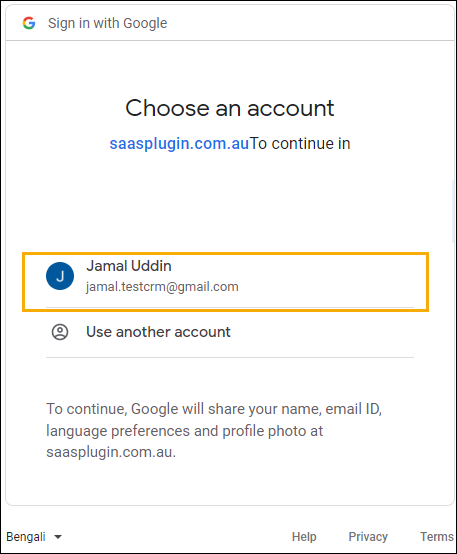Open the Privacy link
This screenshot has width=457, height=554.
368,537
